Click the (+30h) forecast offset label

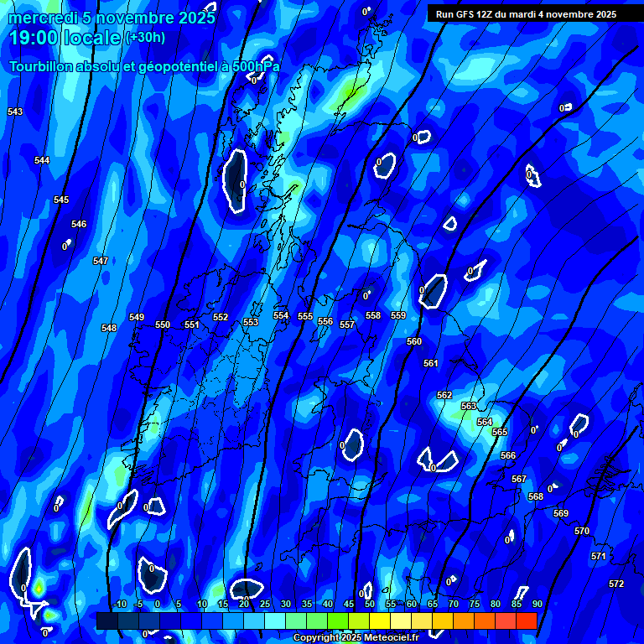[145, 38]
